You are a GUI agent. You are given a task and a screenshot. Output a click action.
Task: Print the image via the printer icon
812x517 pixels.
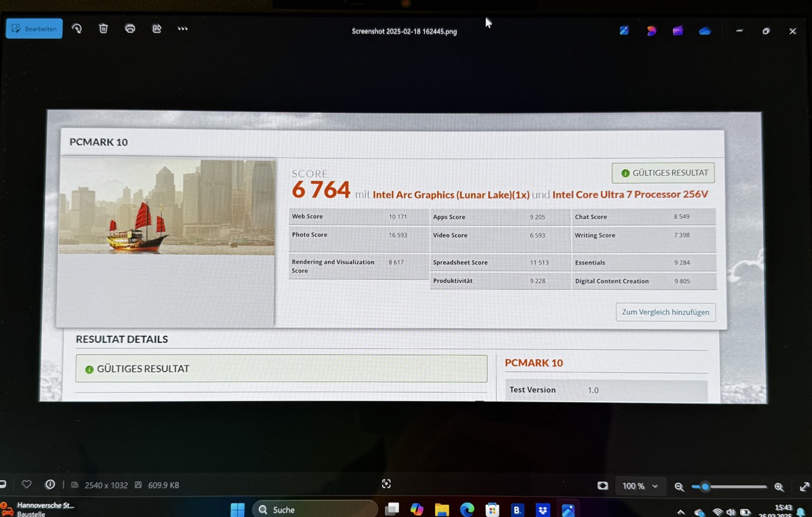[130, 29]
